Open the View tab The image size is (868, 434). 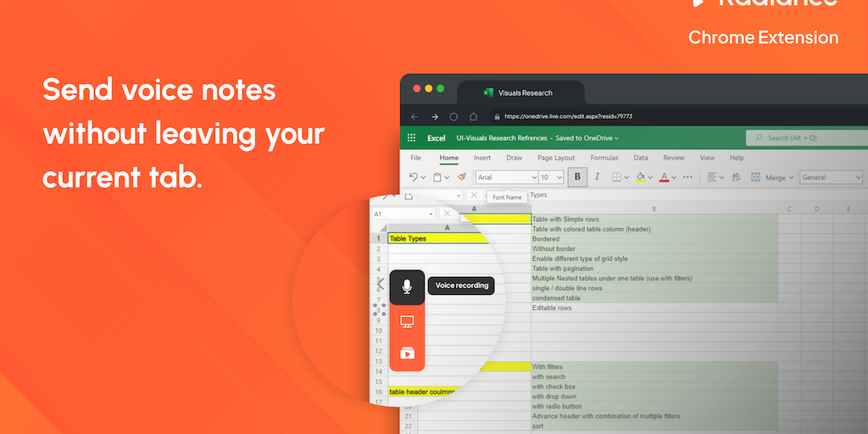coord(707,158)
